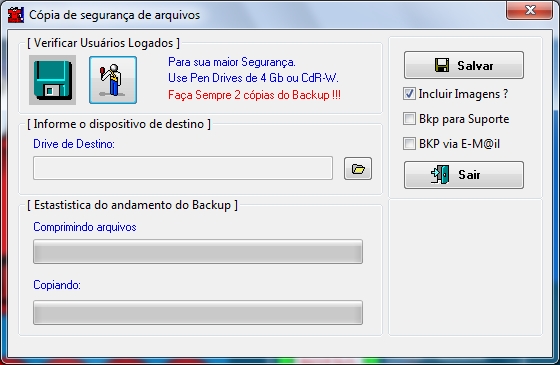
Task: Click the teal floppy disk backup icon
Action: coord(52,80)
